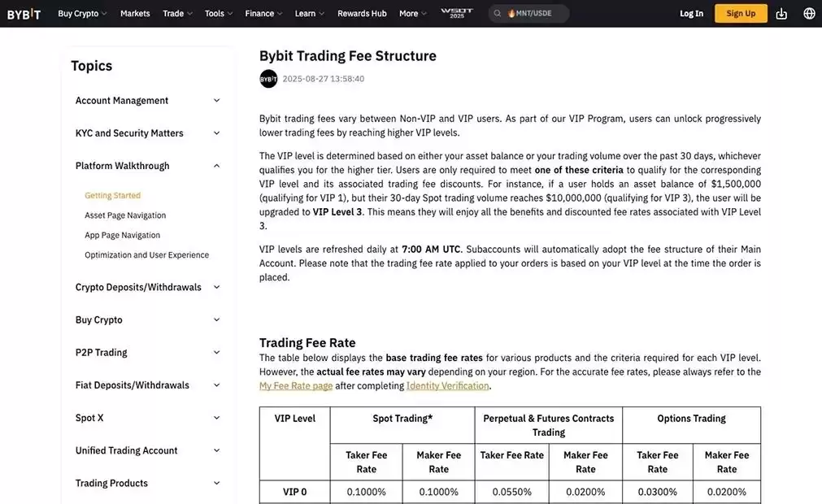Open the language globe icon
The image size is (822, 504).
[809, 13]
